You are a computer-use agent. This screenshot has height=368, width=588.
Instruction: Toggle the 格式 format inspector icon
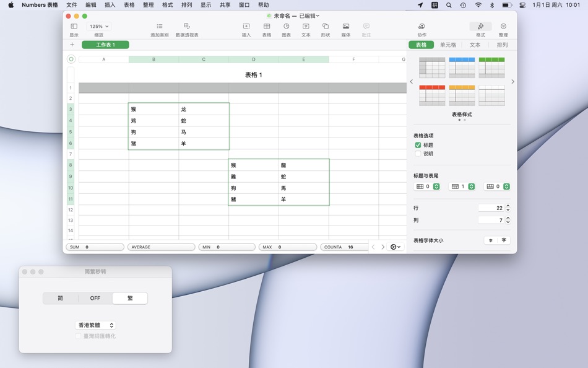480,26
